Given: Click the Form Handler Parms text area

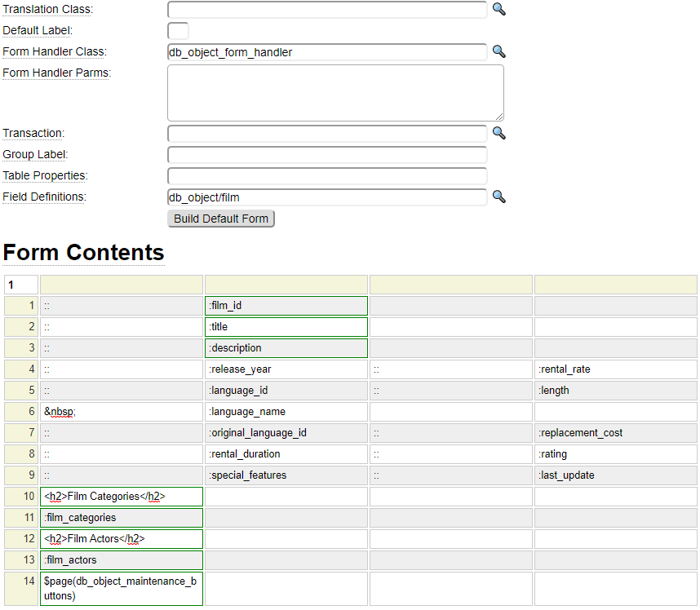Looking at the screenshot, I should (334, 93).
